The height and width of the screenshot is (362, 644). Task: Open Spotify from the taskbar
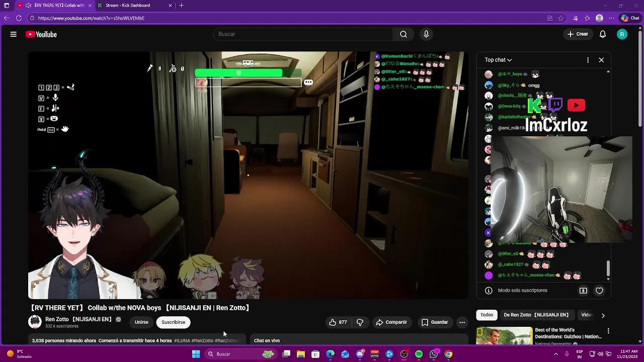point(419,354)
